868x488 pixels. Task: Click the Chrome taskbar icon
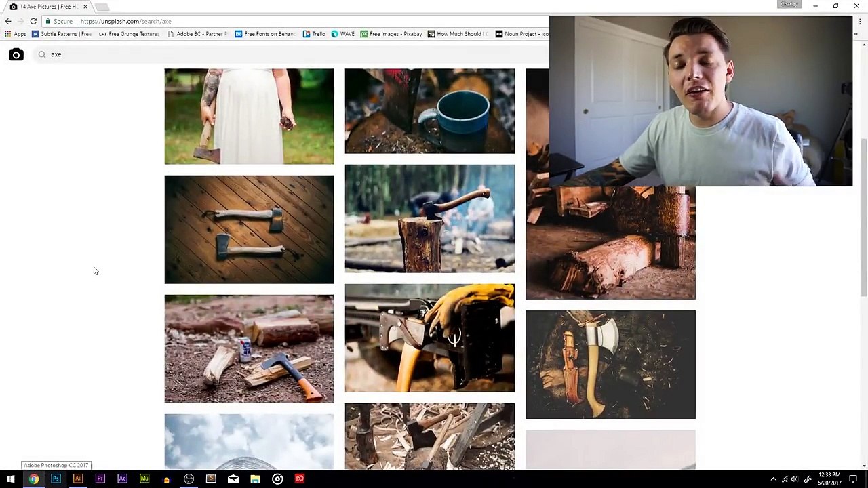(x=33, y=479)
